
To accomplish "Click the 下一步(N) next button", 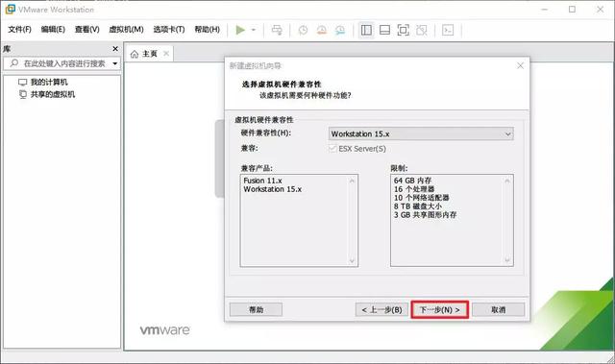I will [440, 309].
